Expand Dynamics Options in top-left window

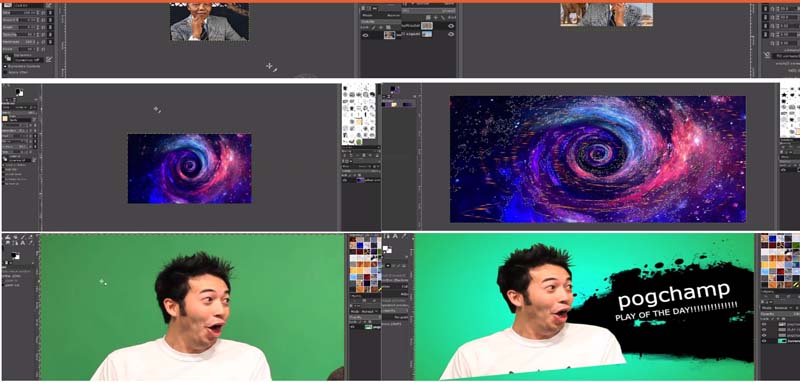(x=5, y=66)
